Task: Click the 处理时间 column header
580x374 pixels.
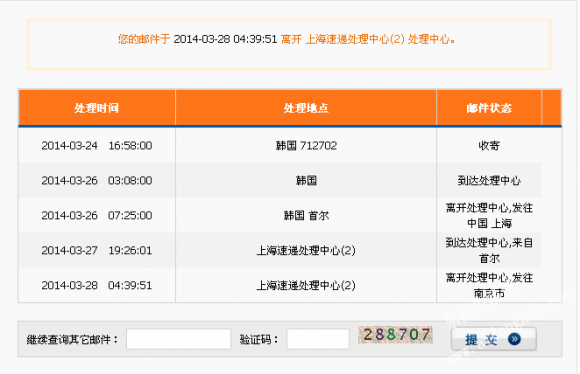Action: point(97,108)
